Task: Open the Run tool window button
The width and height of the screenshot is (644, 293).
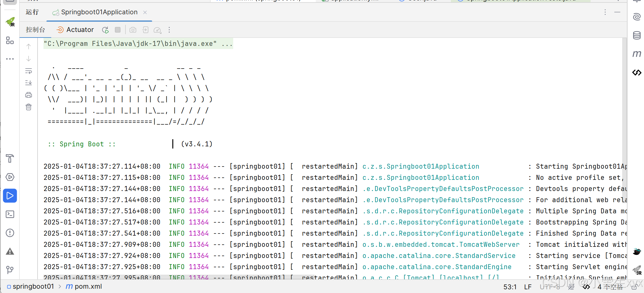Action: pos(10,196)
